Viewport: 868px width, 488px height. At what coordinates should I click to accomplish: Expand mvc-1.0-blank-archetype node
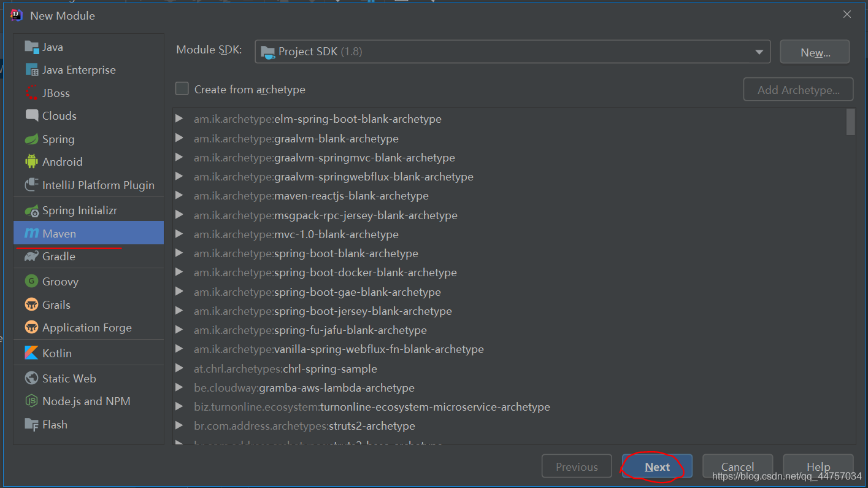tap(179, 234)
